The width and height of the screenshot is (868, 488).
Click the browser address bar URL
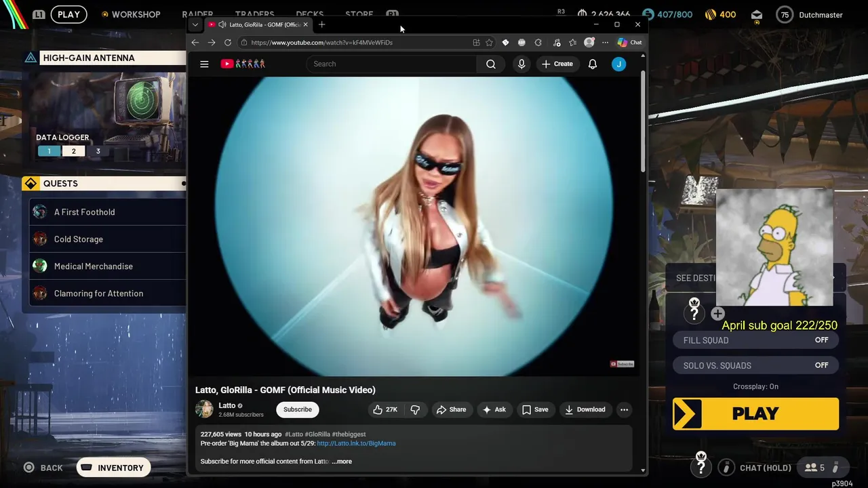click(321, 42)
